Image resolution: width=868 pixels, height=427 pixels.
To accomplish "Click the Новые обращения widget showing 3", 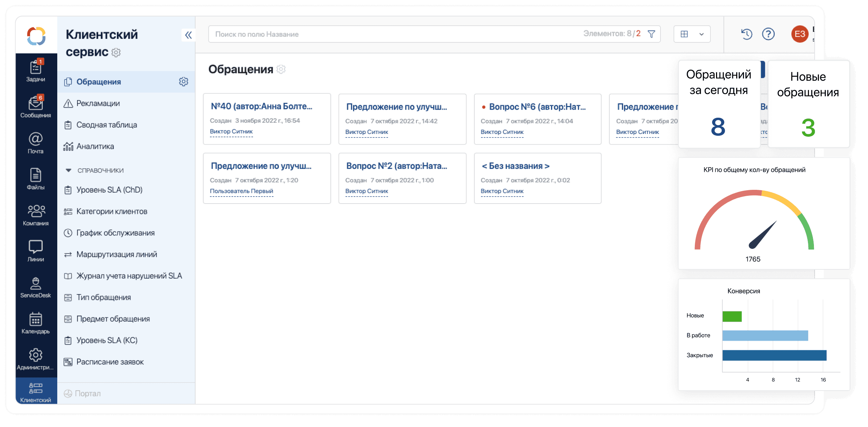I will click(809, 104).
